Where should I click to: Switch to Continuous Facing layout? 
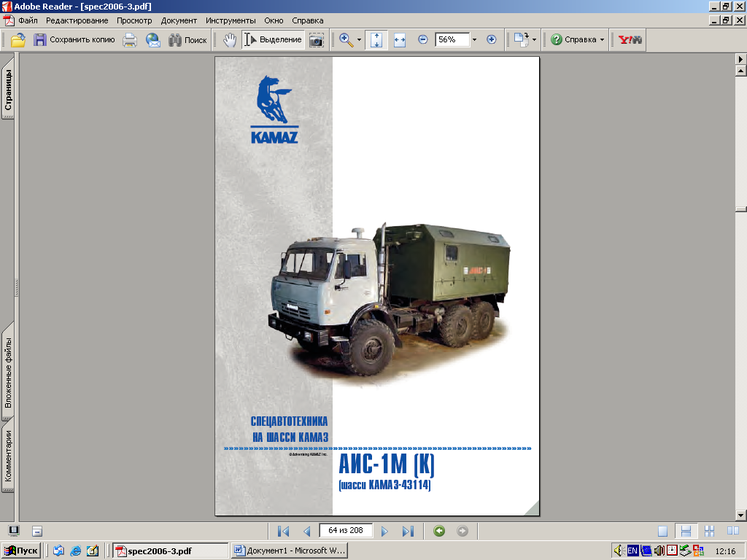pos(709,531)
